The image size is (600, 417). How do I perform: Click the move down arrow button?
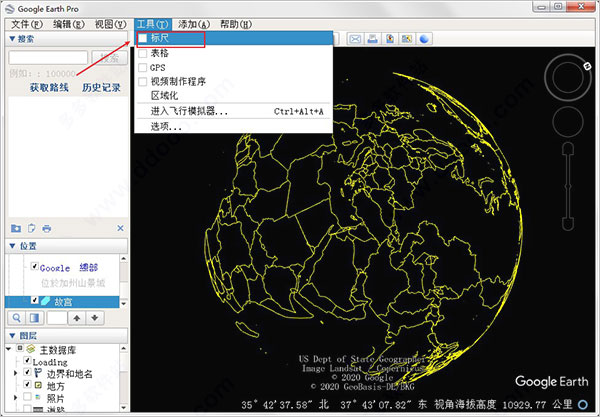95,318
